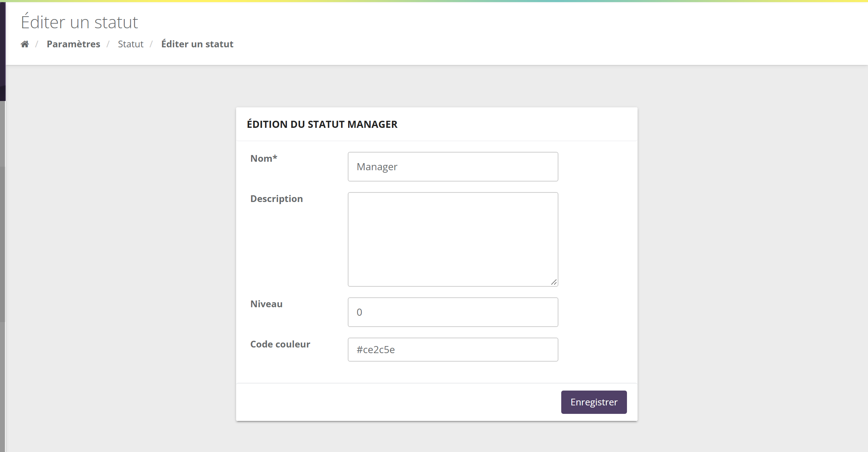Click the Code couleur field with #ce2c5e
The height and width of the screenshot is (452, 868).
click(453, 350)
